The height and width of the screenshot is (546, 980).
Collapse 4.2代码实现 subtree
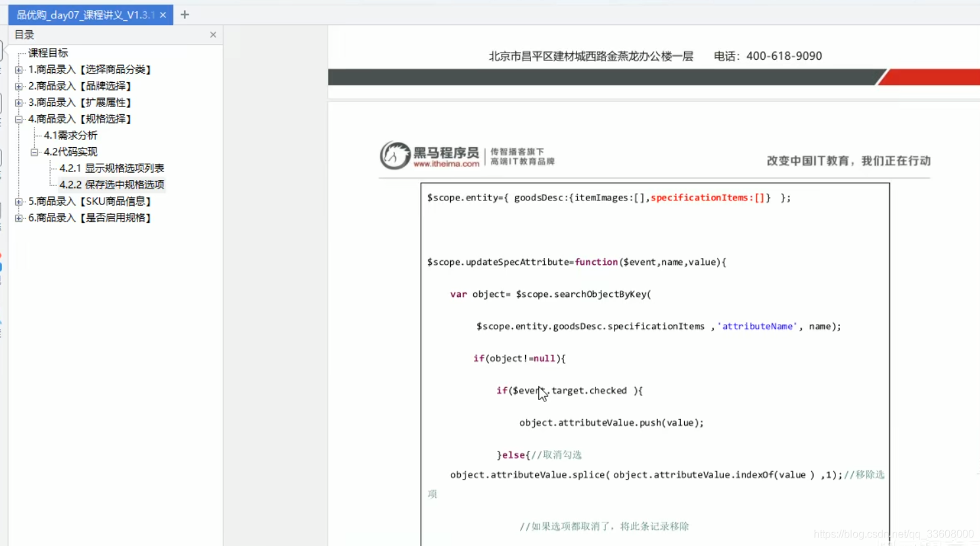tap(35, 152)
